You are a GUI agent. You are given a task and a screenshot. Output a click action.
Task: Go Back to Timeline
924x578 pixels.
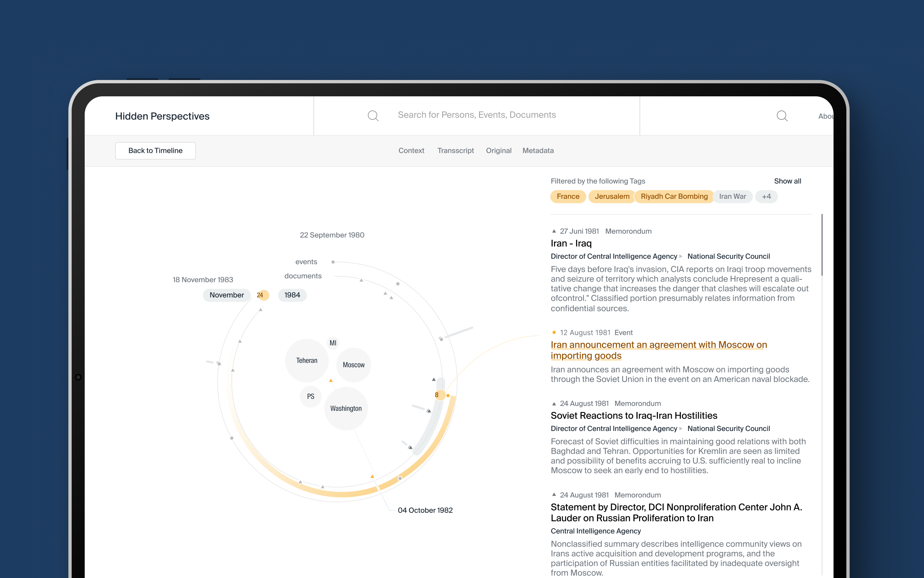tap(155, 151)
